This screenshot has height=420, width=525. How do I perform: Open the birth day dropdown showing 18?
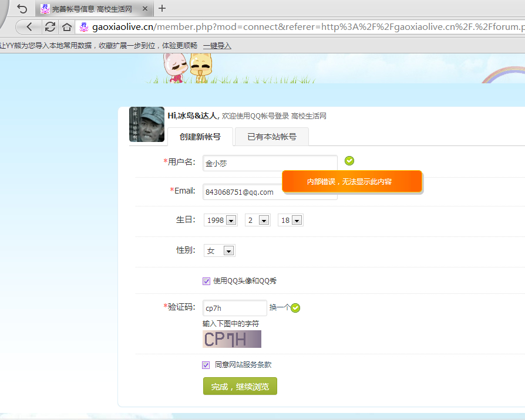tap(290, 220)
